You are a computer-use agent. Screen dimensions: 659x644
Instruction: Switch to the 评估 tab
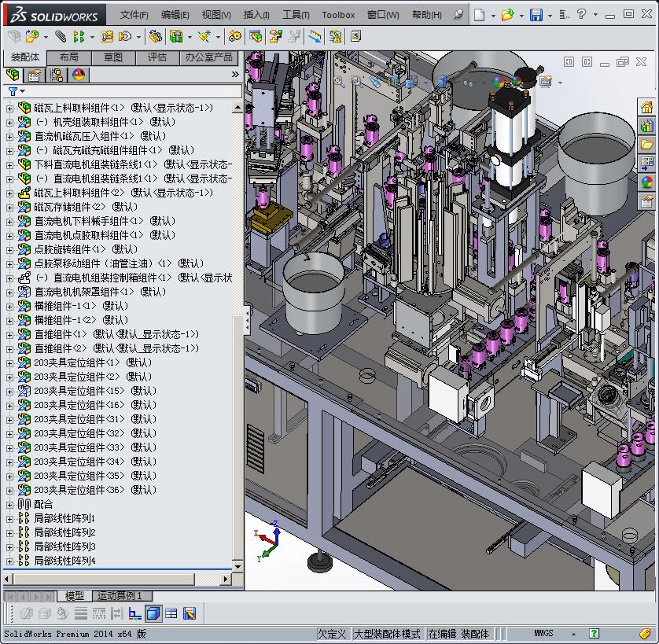[x=157, y=57]
